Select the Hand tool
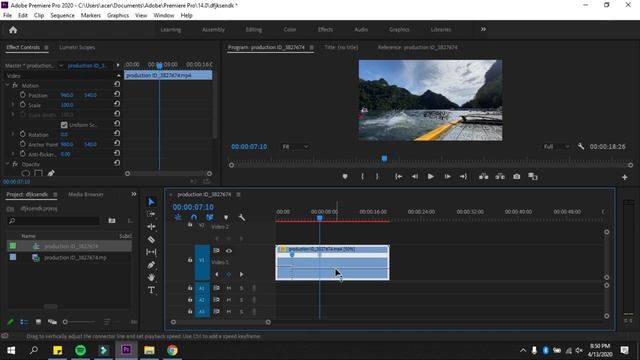640x360 pixels. click(x=151, y=278)
